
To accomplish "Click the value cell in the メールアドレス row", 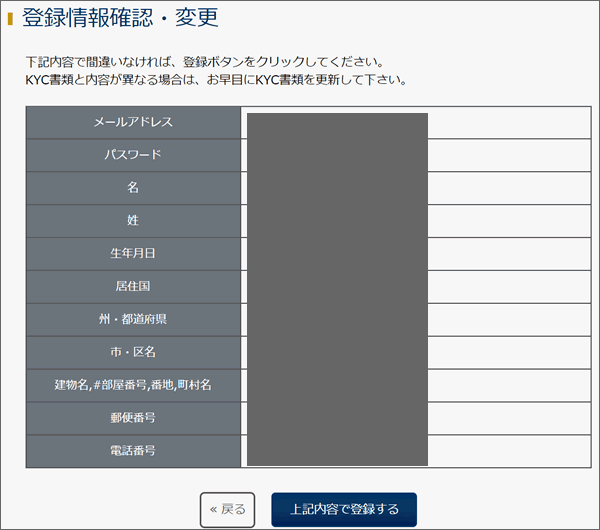I will tap(416, 122).
